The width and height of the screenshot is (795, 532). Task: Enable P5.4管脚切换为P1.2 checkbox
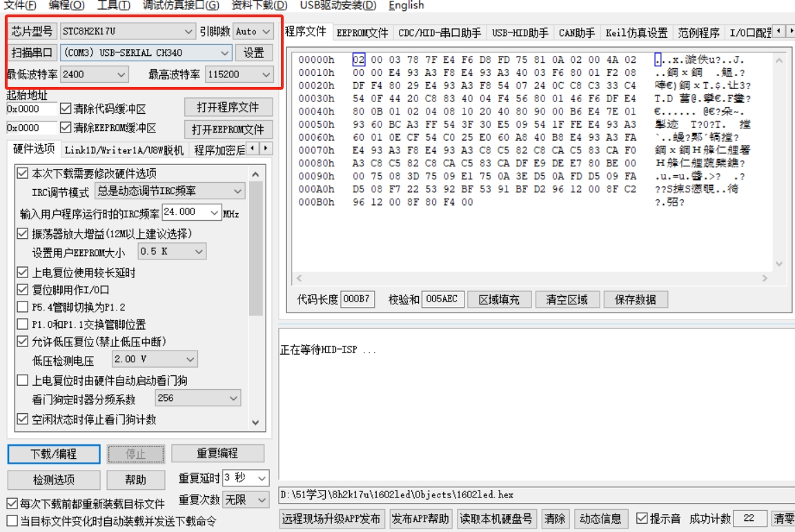pos(22,307)
